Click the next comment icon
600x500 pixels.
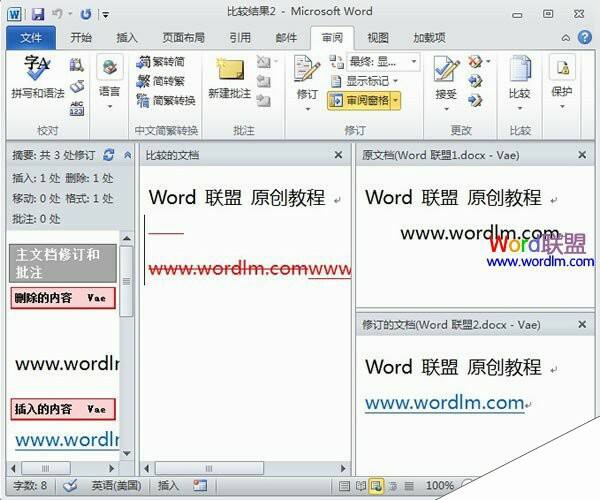point(264,101)
